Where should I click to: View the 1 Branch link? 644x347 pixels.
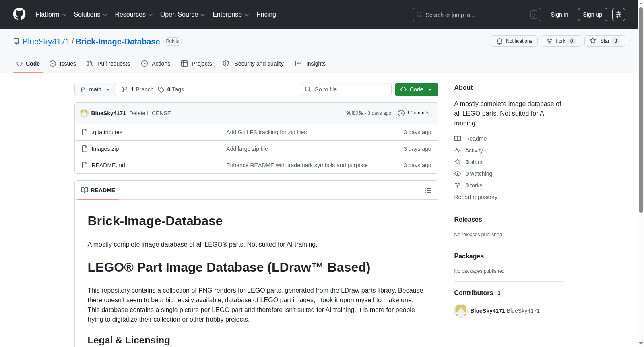click(x=138, y=89)
